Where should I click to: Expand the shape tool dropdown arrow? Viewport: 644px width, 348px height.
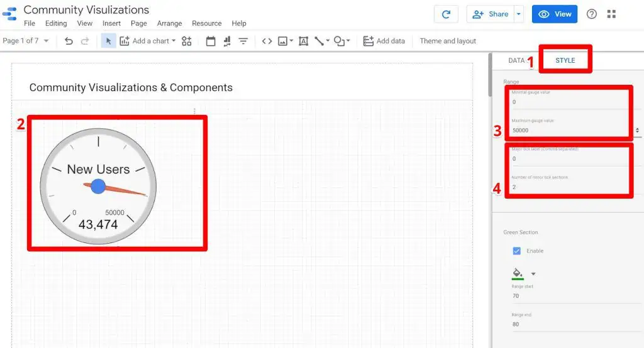point(348,41)
